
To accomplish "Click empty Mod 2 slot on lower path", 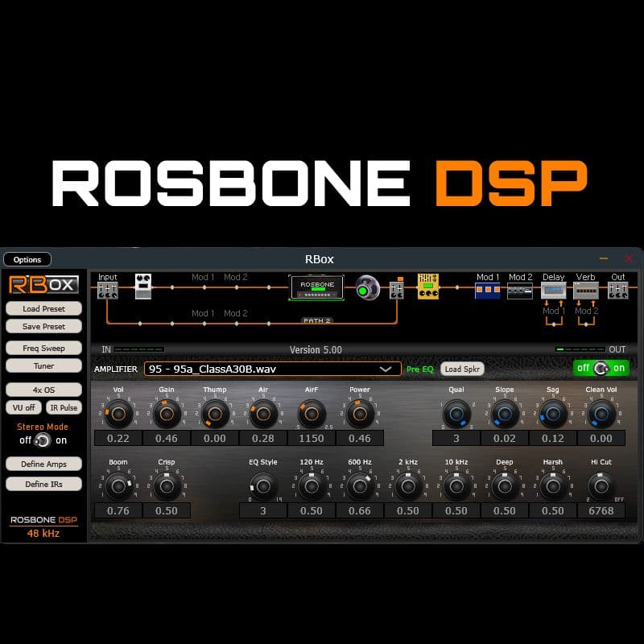I will [235, 313].
